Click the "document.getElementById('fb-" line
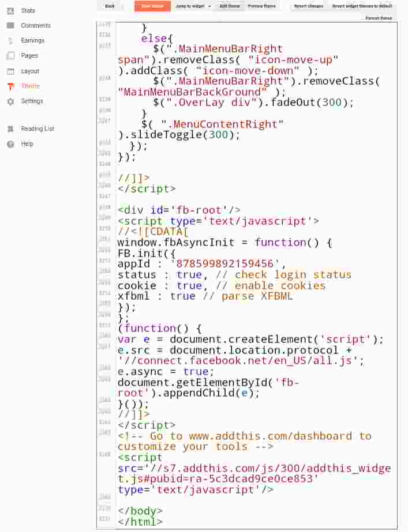 208,382
